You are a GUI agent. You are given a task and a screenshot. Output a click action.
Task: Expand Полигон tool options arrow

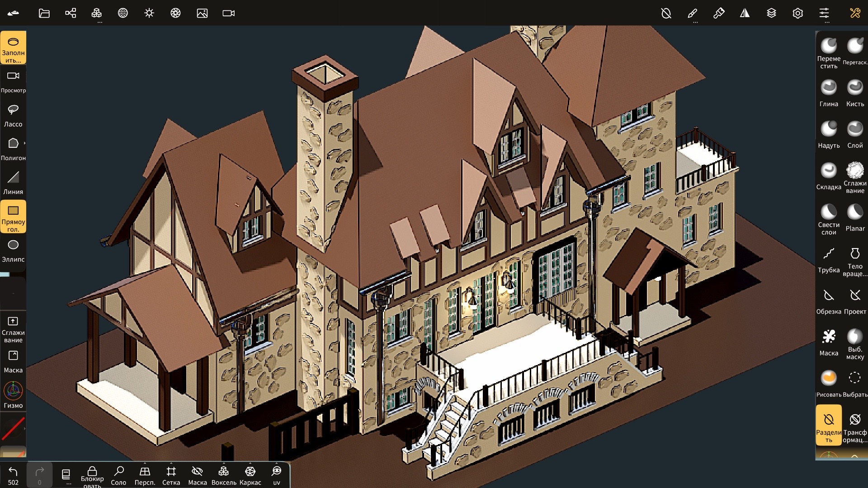[24, 143]
